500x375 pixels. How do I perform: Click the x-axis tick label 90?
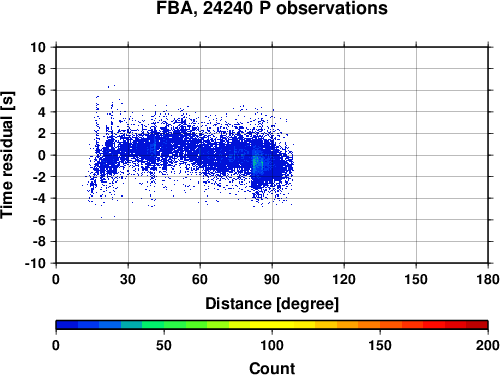click(x=272, y=279)
